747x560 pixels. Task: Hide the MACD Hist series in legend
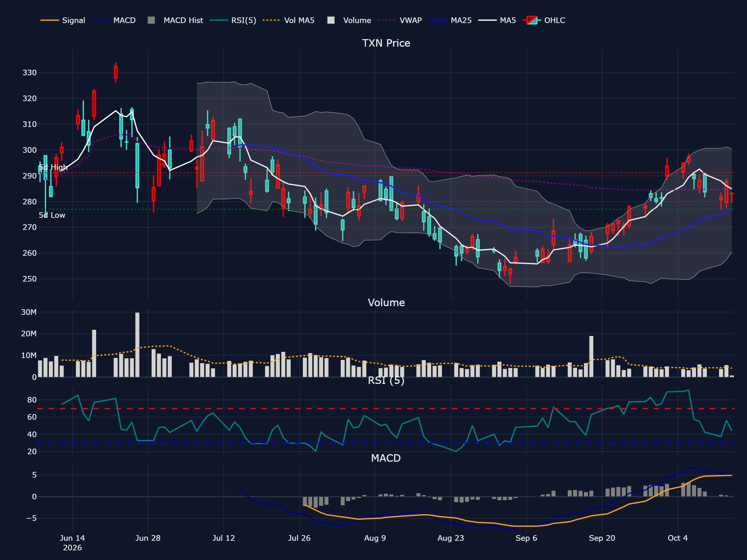[175, 20]
